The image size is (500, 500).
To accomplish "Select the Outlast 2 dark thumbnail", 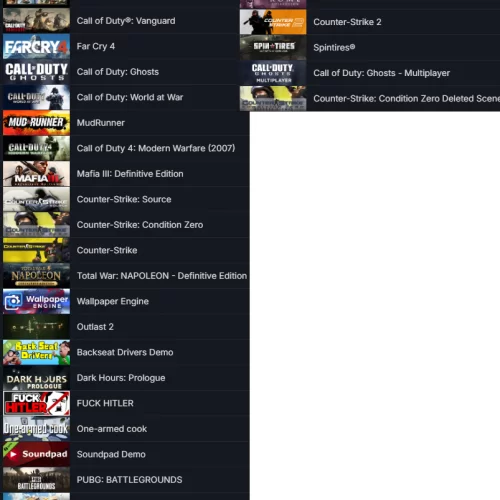I will (x=36, y=327).
